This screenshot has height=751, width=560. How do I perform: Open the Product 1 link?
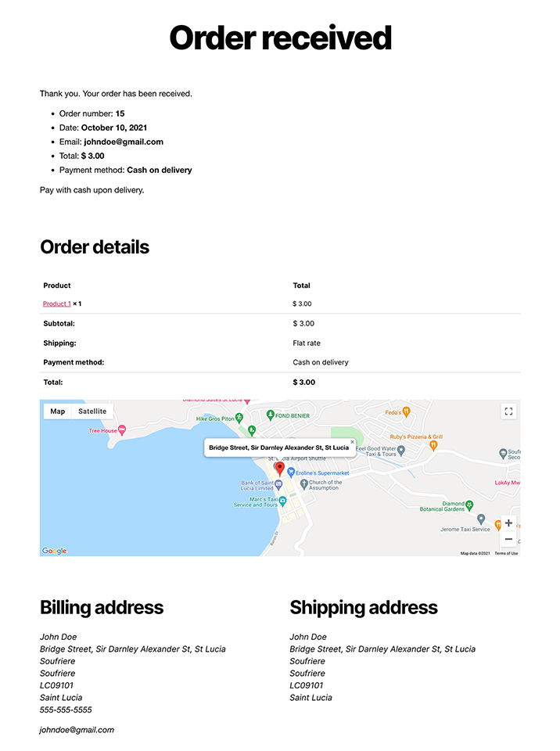pyautogui.click(x=56, y=304)
